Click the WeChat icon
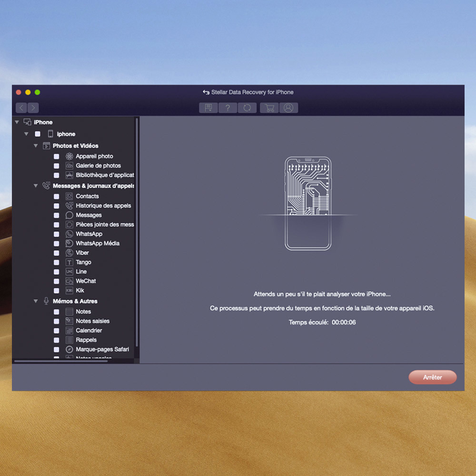The width and height of the screenshot is (476, 476). (x=69, y=281)
